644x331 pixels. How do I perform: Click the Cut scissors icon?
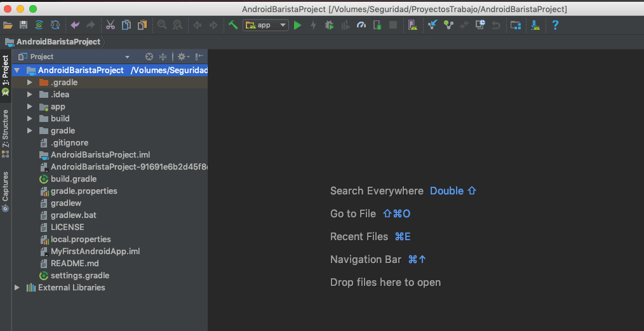111,25
